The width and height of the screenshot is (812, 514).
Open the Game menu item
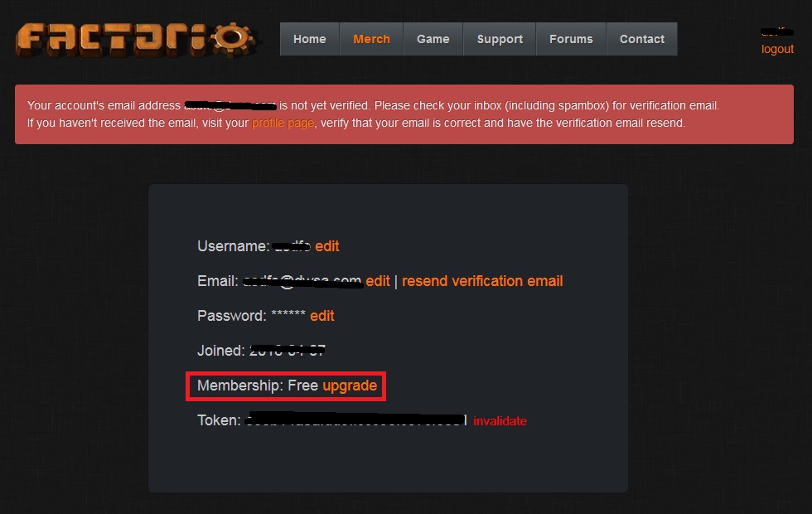[433, 39]
